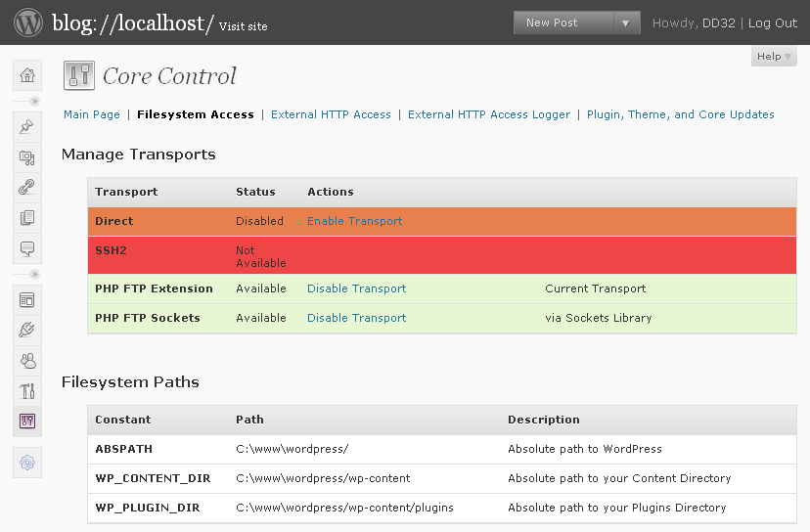
Task: Open the Pages icon in sidebar
Action: (x=27, y=217)
